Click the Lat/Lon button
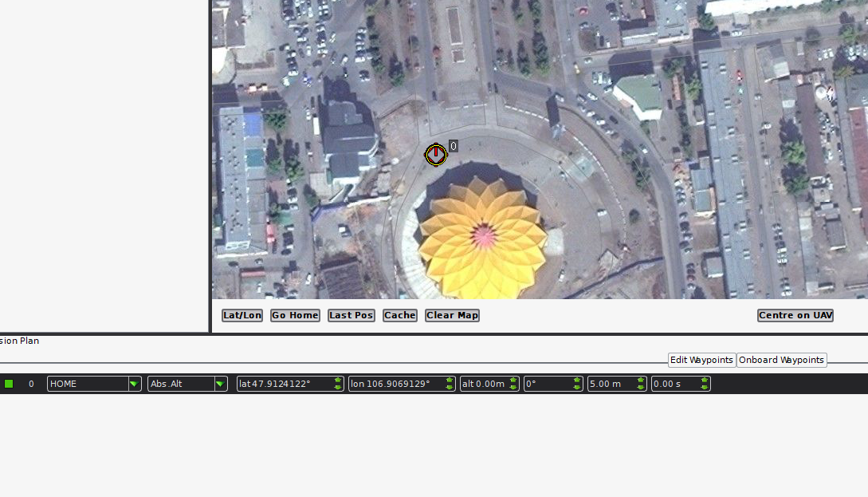868x497 pixels. pyautogui.click(x=242, y=315)
